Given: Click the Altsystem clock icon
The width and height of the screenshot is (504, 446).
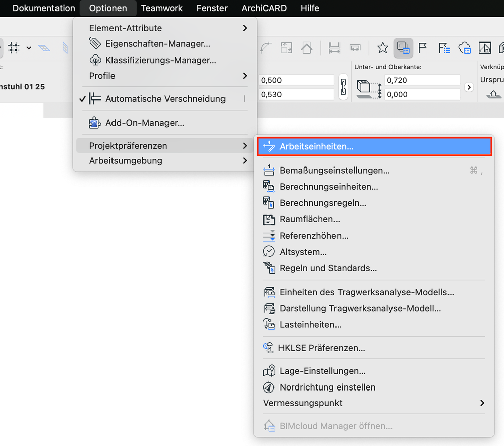Looking at the screenshot, I should [269, 252].
